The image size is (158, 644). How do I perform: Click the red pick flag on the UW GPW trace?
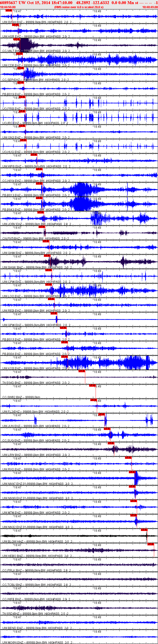[53, 314]
